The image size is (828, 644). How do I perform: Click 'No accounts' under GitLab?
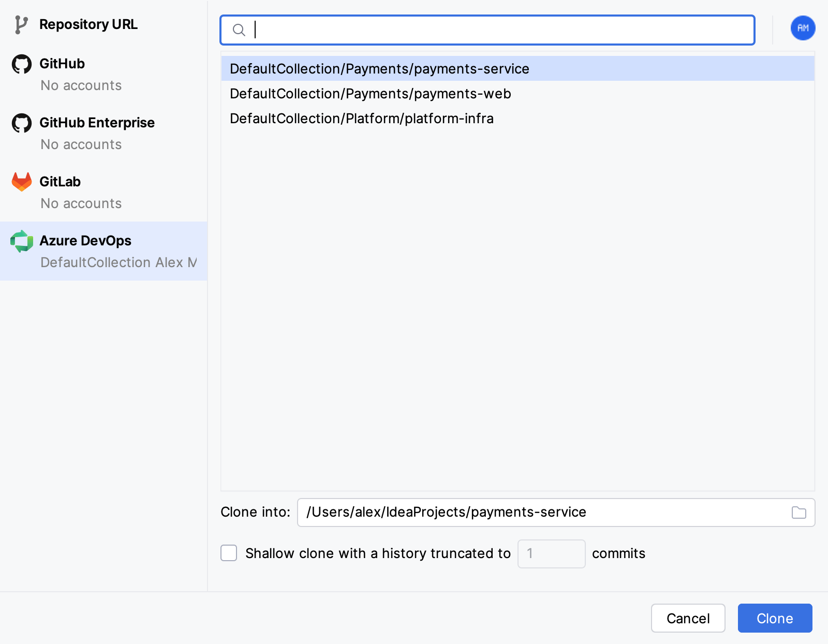(x=81, y=203)
